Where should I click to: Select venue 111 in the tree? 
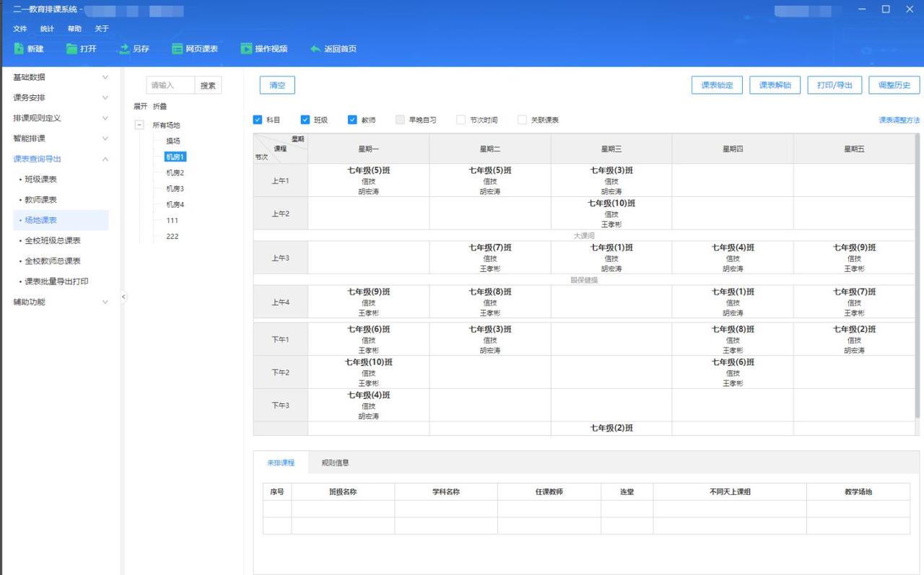tap(172, 220)
